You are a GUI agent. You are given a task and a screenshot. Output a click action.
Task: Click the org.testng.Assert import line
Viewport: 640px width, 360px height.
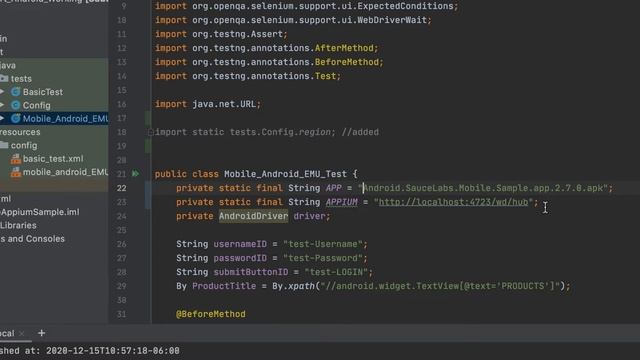(x=221, y=34)
